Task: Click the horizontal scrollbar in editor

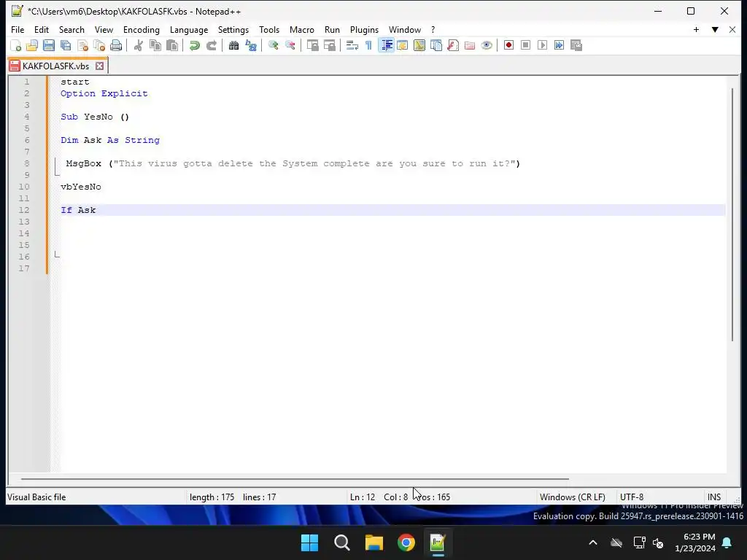Action: 295,478
